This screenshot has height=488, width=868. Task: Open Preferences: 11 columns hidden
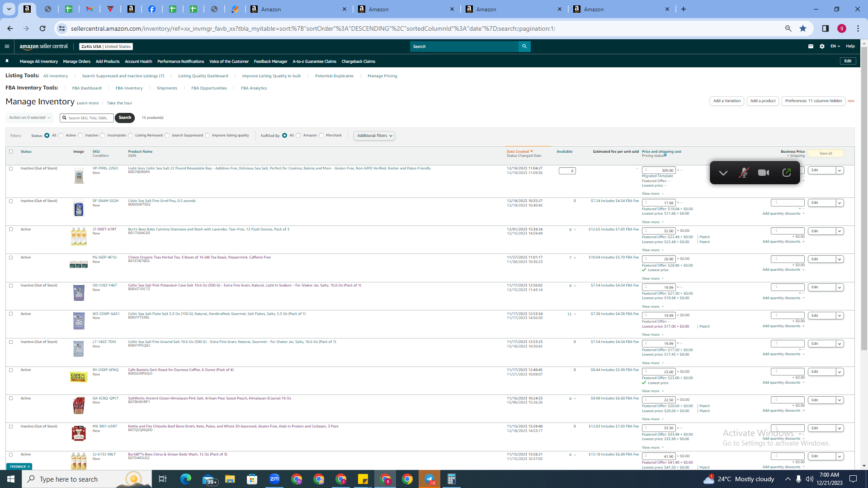(813, 101)
